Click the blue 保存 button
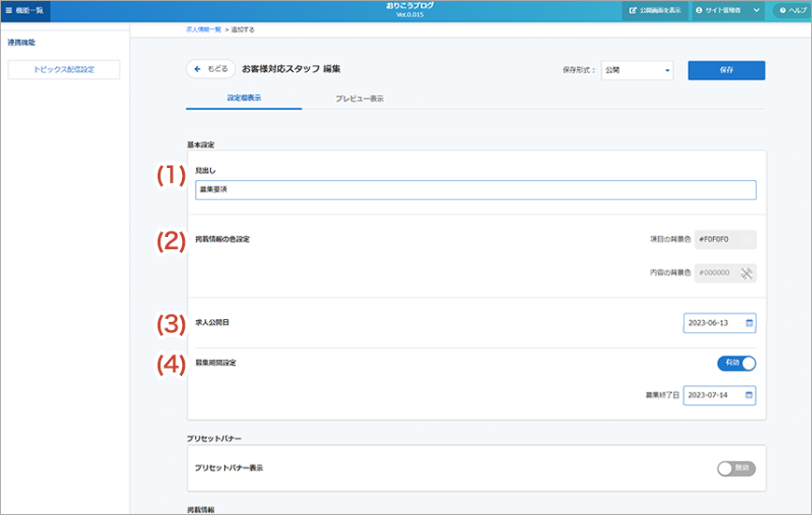This screenshot has height=515, width=812. 726,70
